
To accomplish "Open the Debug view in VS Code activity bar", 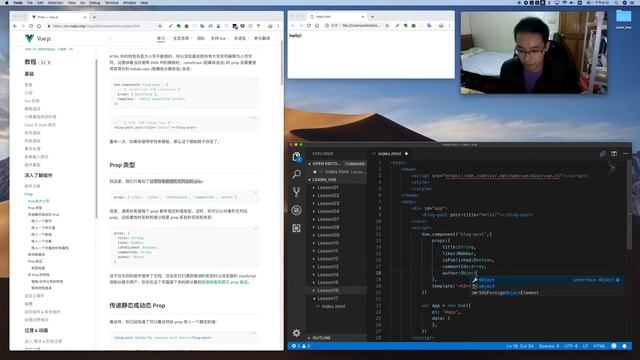I will (x=297, y=210).
